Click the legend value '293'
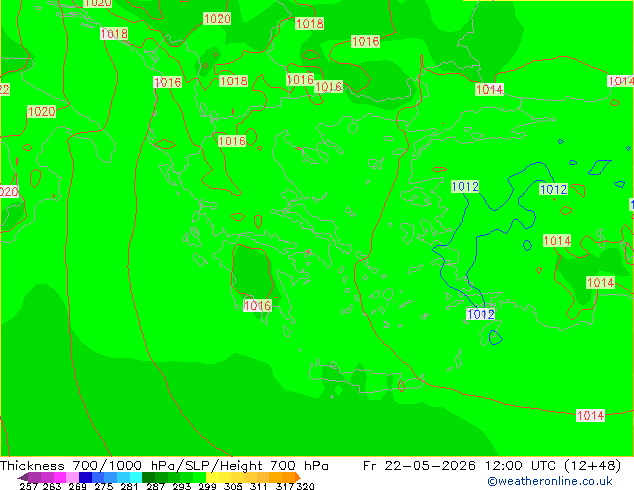 (182, 486)
